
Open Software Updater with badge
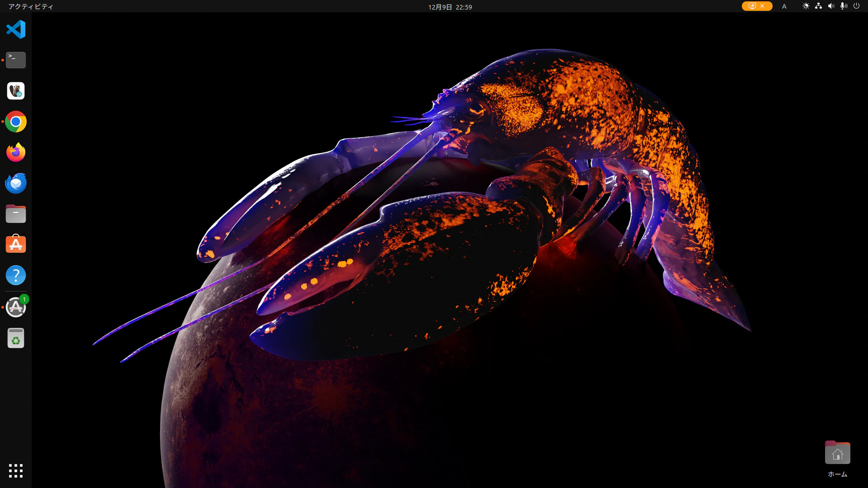16,307
